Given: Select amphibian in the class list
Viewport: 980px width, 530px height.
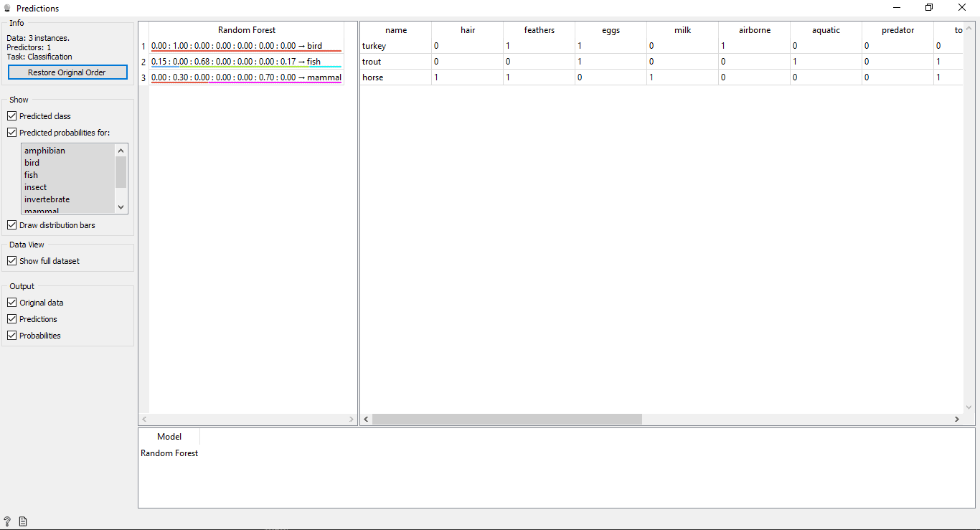Looking at the screenshot, I should (44, 151).
